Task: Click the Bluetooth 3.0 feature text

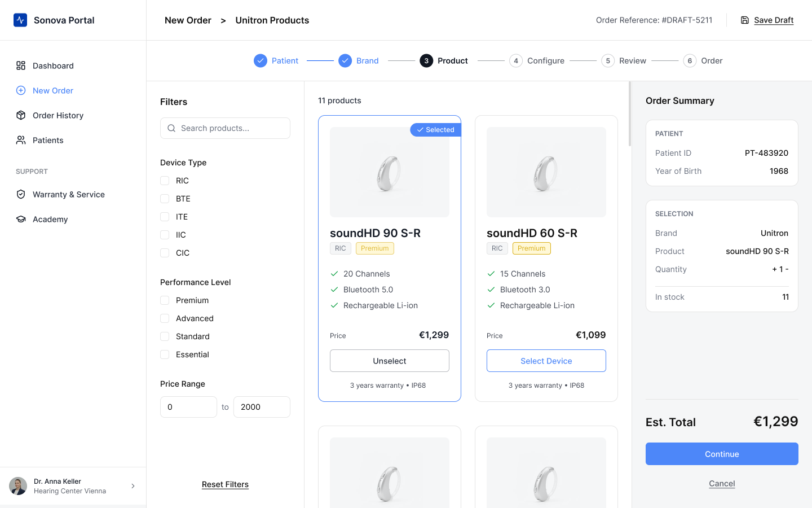Action: (x=525, y=290)
